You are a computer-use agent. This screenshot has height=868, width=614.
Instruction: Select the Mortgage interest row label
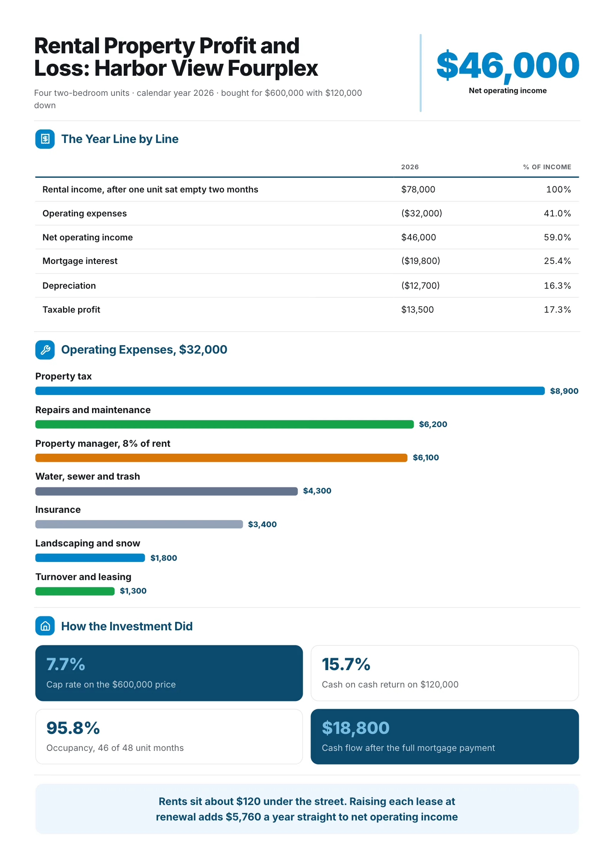tap(80, 261)
